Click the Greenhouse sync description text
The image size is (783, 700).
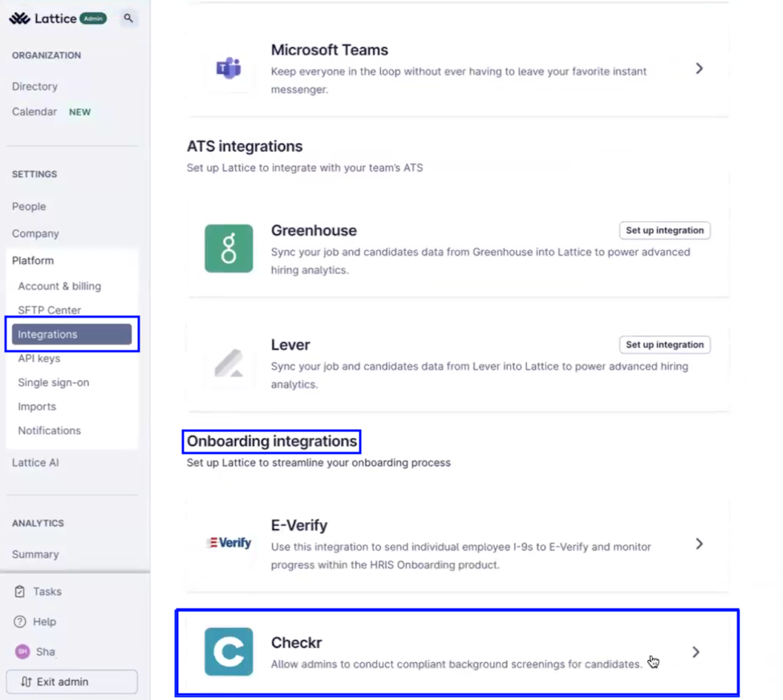[x=481, y=261]
